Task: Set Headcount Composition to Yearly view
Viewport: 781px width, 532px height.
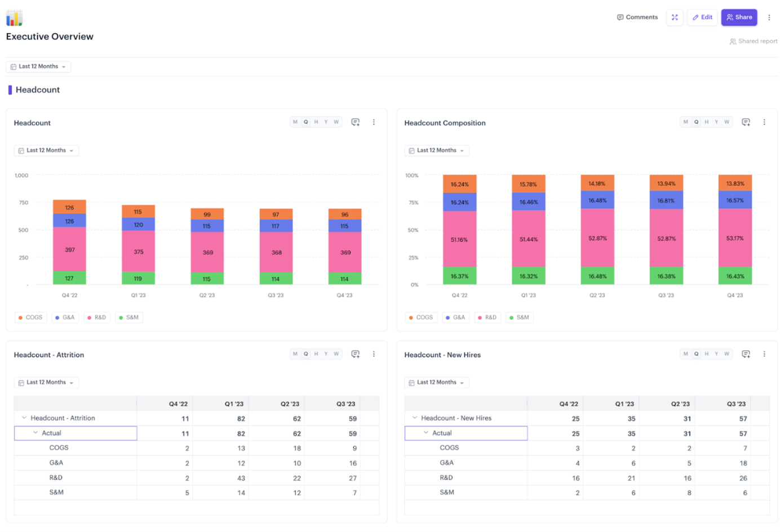Action: coord(717,122)
